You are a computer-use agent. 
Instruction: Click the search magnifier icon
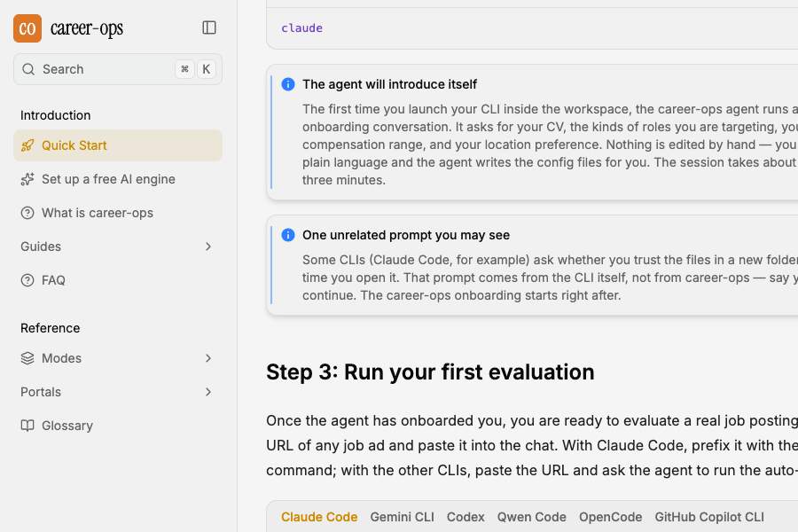[28, 69]
